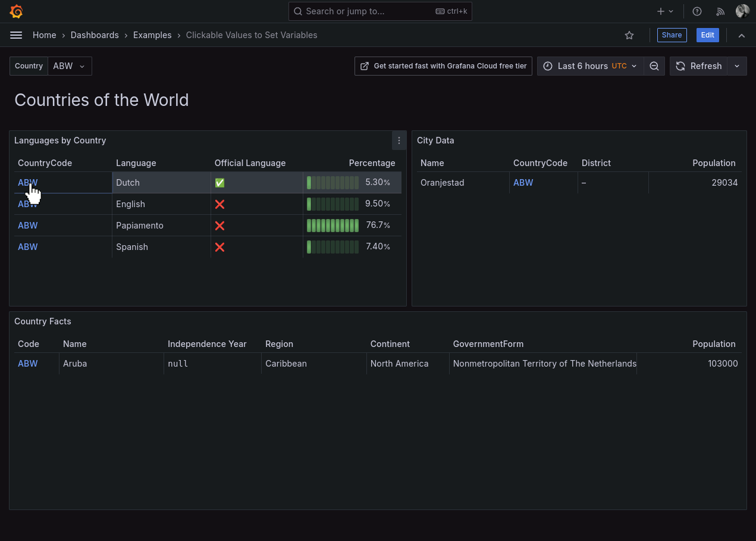Open the Languages by Country panel menu

pyautogui.click(x=399, y=140)
